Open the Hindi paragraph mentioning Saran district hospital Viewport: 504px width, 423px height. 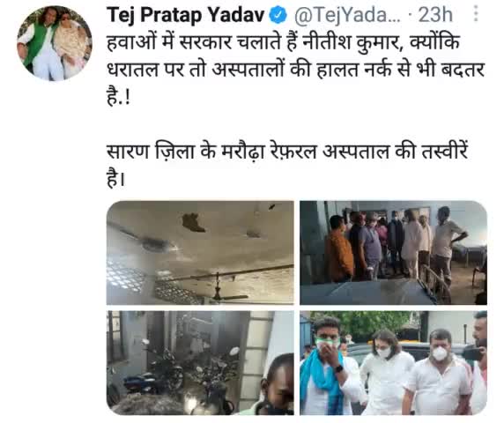[x=286, y=165]
